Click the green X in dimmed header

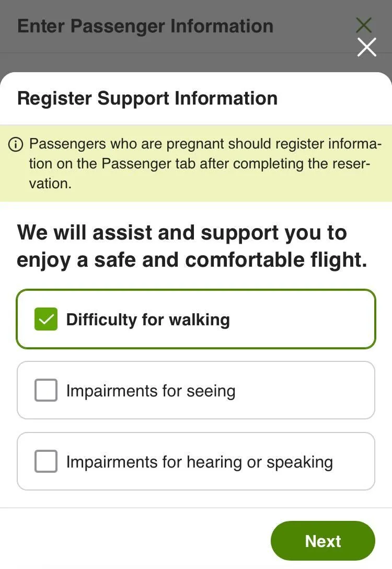pos(364,25)
